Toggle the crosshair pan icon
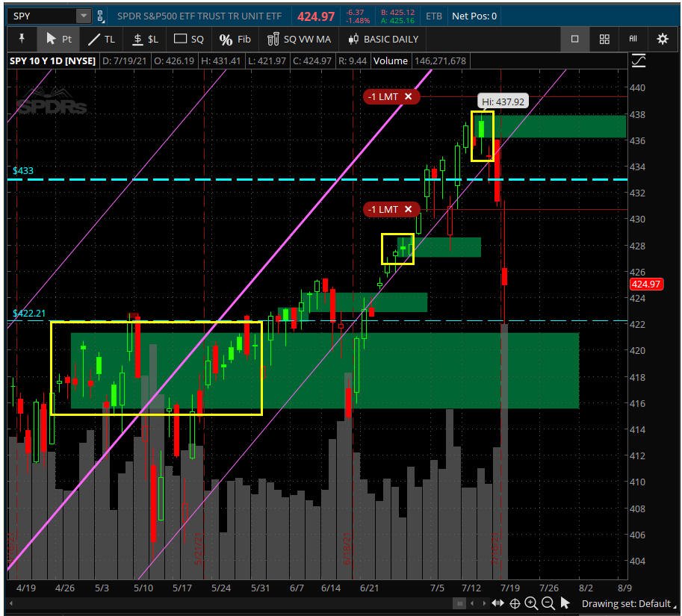This screenshot has height=616, width=682. pos(515,603)
